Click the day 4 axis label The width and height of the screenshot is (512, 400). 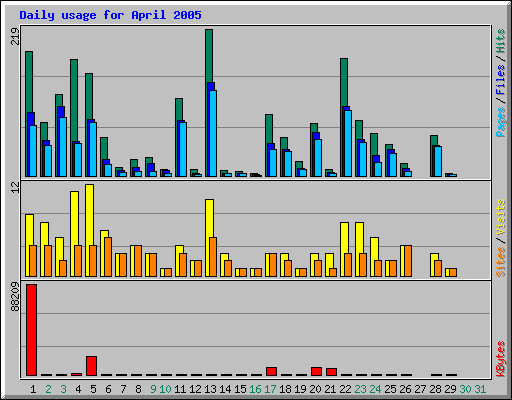pyautogui.click(x=78, y=389)
